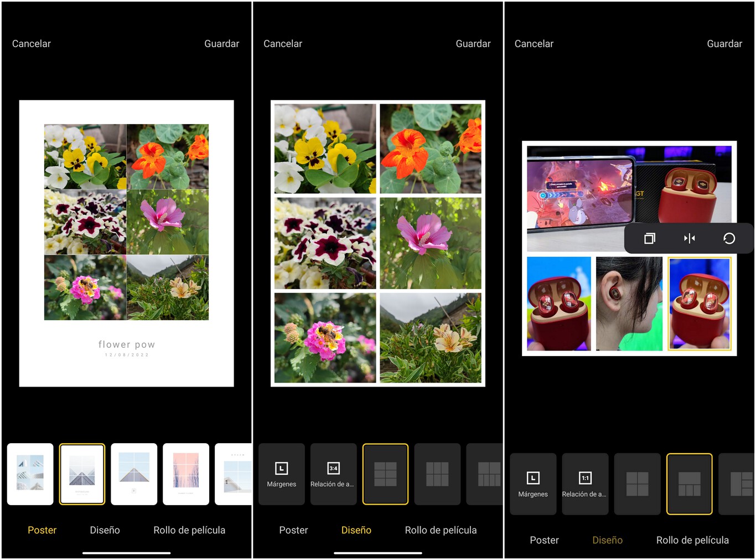This screenshot has width=756, height=560.
Task: Tap the pink hibiscus flower photo in grid
Action: (431, 244)
